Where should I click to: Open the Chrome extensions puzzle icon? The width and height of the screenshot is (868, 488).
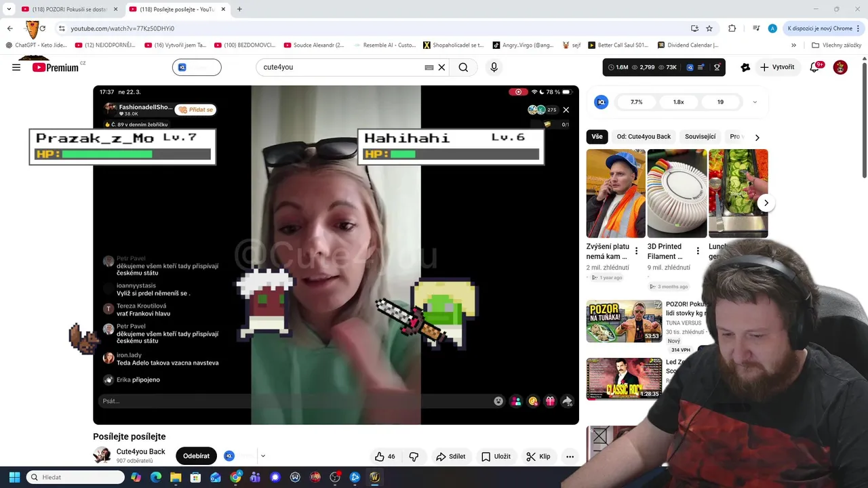pyautogui.click(x=732, y=28)
